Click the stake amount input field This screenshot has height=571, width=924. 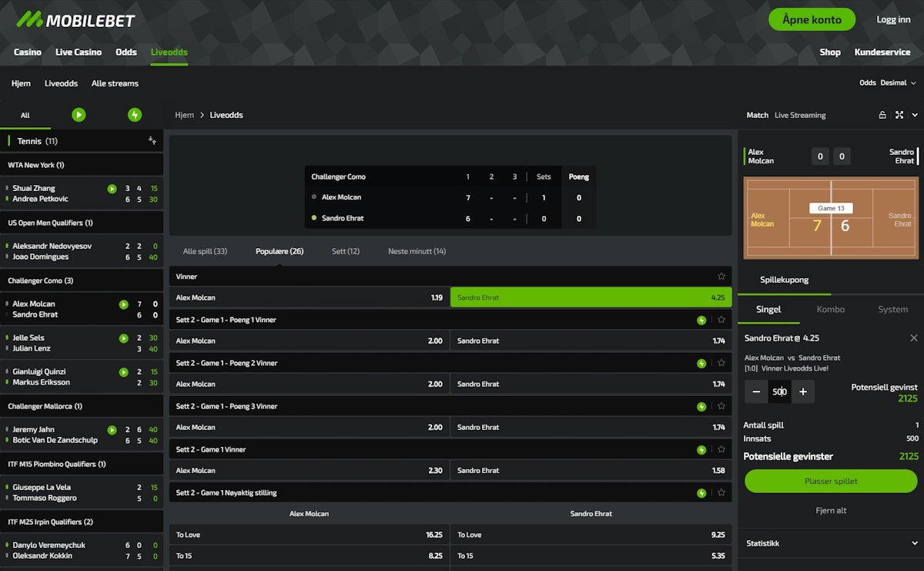(x=780, y=391)
